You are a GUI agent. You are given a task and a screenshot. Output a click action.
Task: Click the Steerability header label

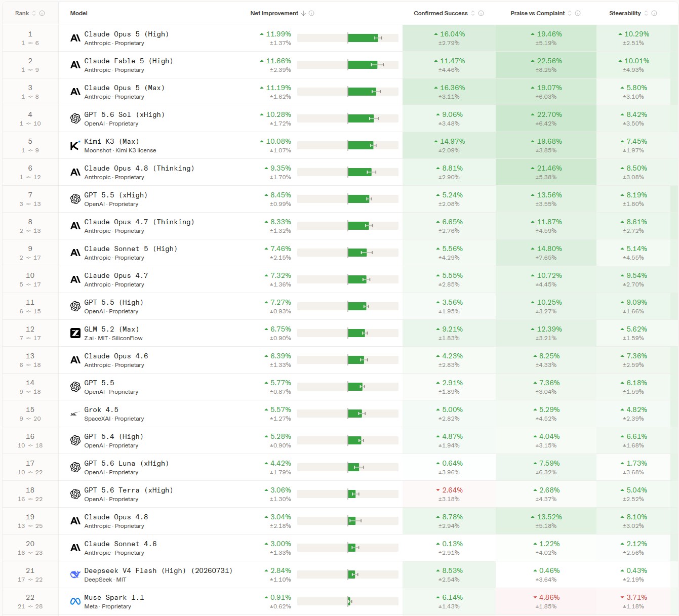tap(625, 13)
